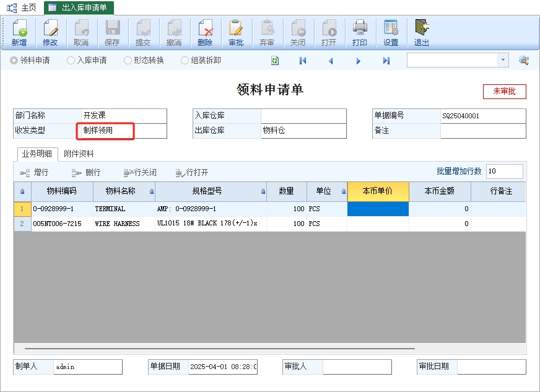Jump to first record navigation arrow
This screenshot has width=540, height=392.
coord(303,61)
